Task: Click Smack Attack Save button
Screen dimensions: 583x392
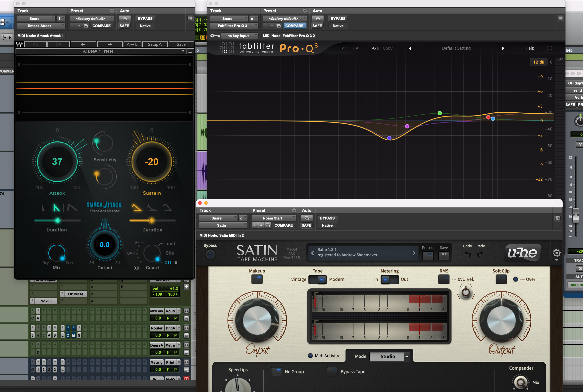Action: click(x=181, y=44)
